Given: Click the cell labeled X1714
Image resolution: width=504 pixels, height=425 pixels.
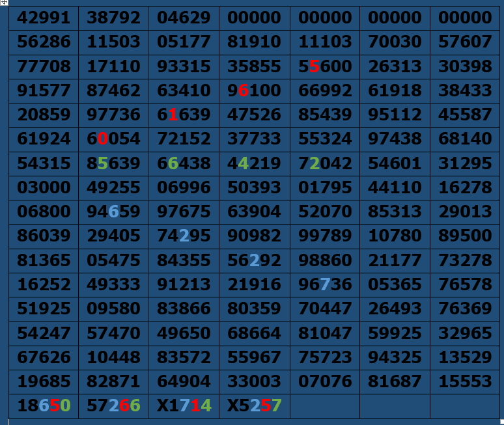Looking at the screenshot, I should pos(184,406).
